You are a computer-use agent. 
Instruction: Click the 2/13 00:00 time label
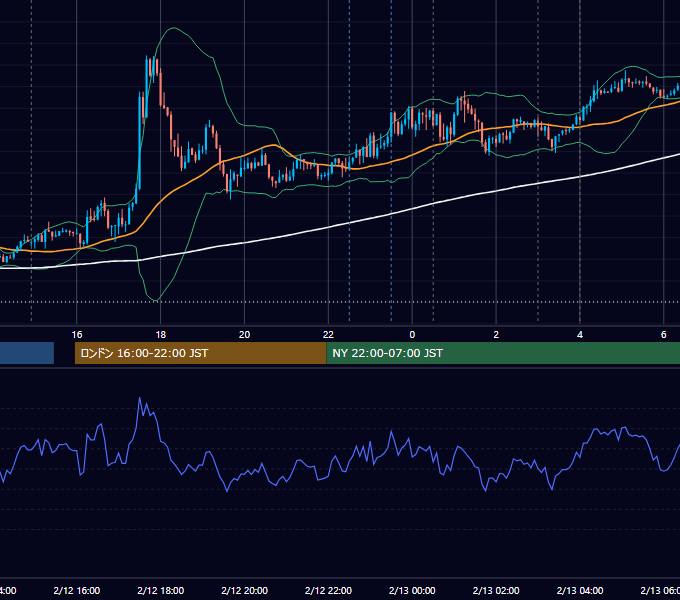(x=412, y=590)
